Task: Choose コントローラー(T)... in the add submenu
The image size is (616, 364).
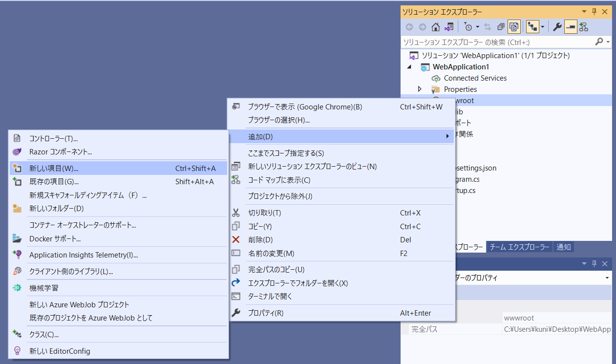Action: (118, 139)
